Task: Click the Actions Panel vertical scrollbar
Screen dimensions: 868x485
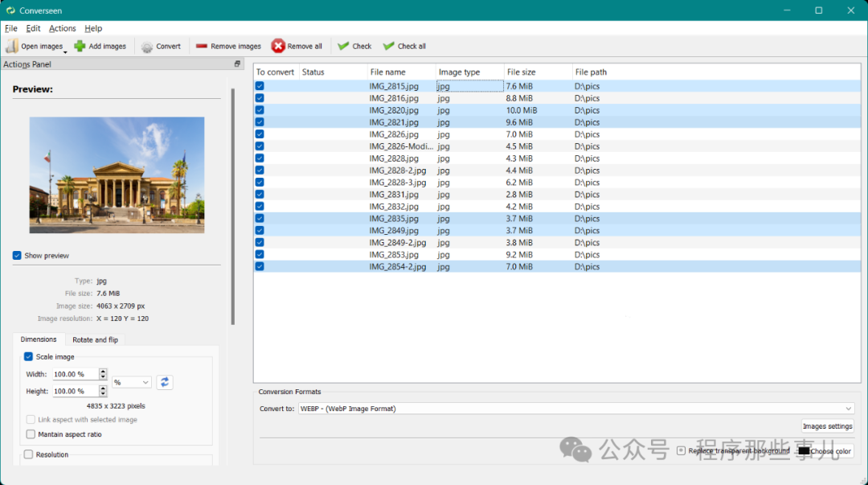Action: pos(233,206)
